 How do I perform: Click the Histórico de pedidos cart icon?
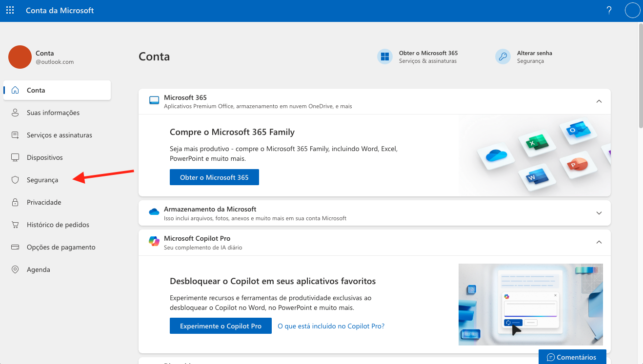pyautogui.click(x=15, y=225)
